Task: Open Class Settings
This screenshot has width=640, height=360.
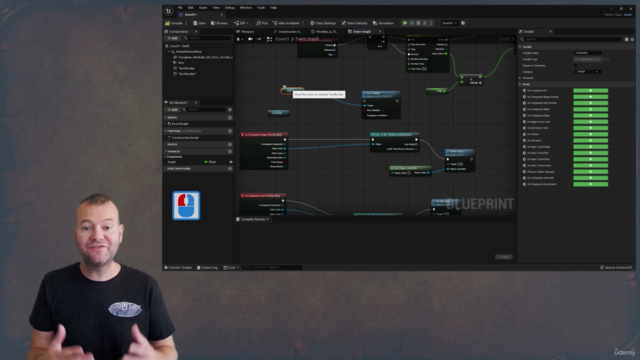Action: point(323,23)
